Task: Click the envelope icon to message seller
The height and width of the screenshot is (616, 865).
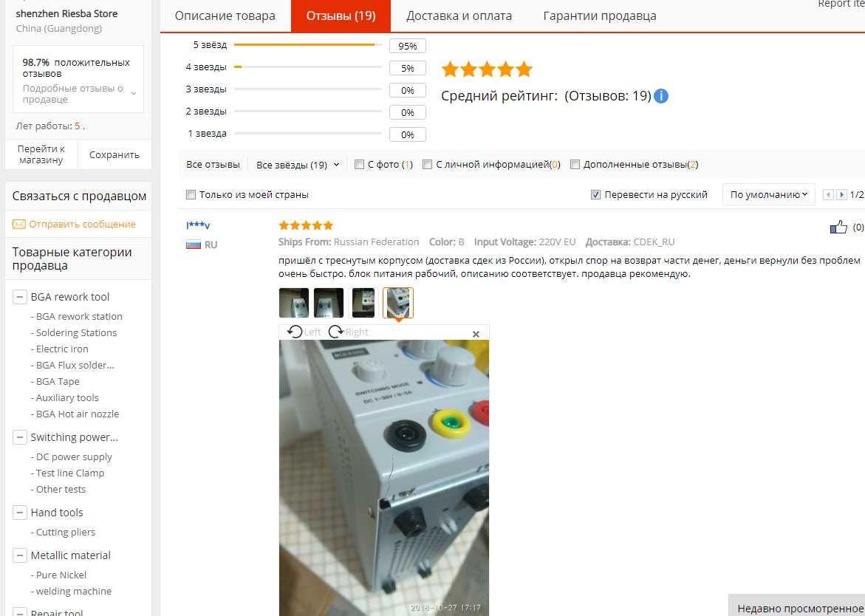Action: (x=19, y=224)
